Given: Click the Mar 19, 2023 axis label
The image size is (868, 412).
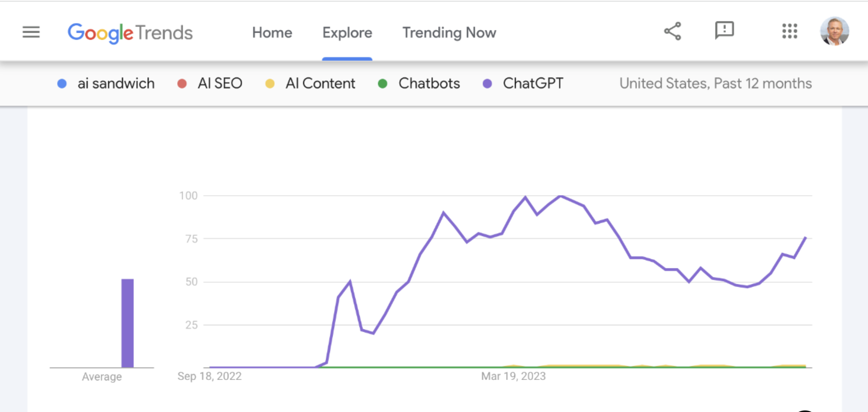Looking at the screenshot, I should 513,376.
